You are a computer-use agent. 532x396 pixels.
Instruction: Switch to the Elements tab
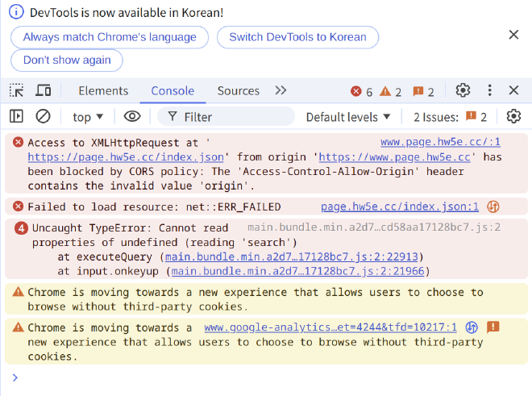point(103,90)
